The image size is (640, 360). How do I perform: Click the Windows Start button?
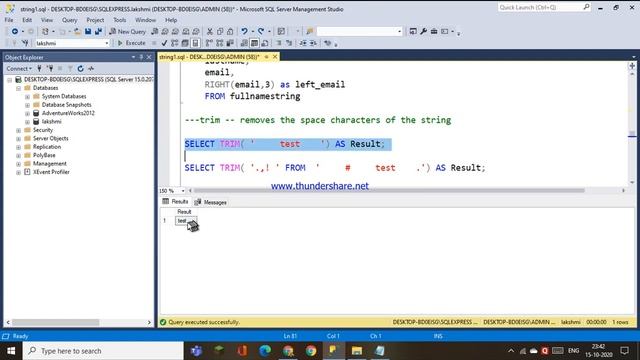(11, 351)
